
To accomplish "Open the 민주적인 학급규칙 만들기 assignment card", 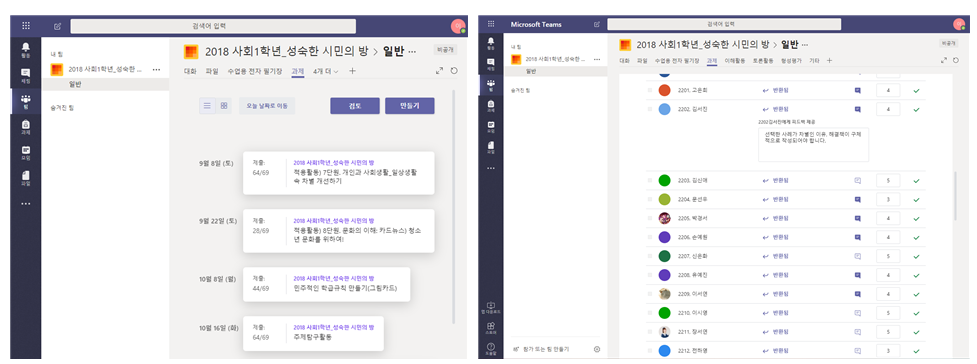I will point(326,284).
